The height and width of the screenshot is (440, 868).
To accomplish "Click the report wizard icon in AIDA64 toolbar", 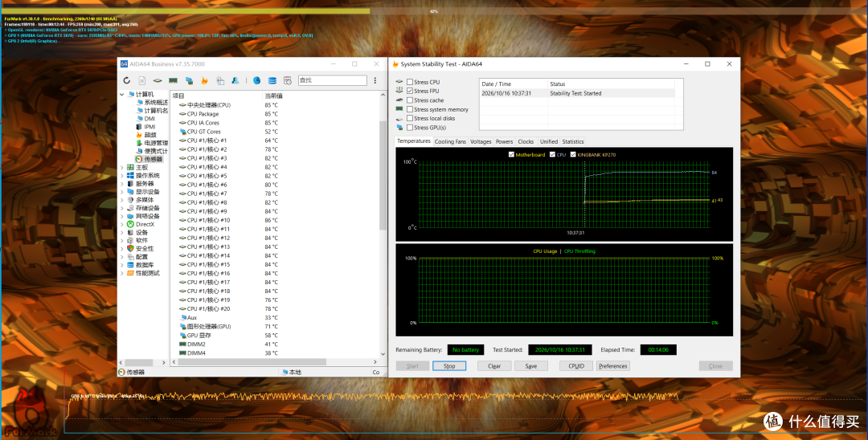I will [x=219, y=81].
